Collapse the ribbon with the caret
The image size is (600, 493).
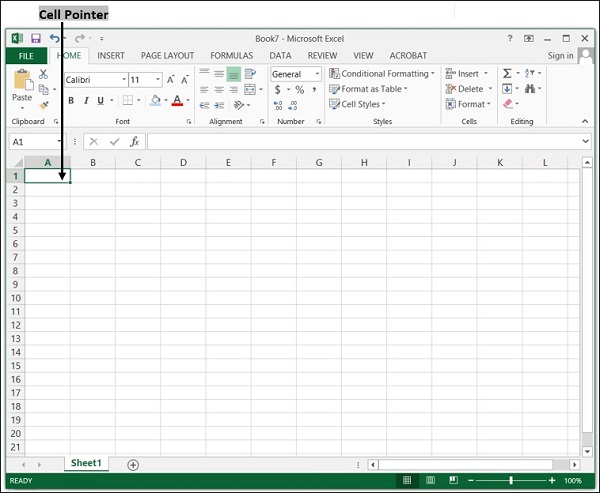585,121
